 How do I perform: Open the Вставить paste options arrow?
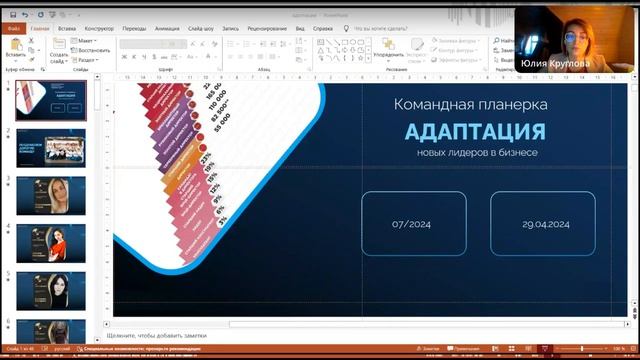coord(16,61)
